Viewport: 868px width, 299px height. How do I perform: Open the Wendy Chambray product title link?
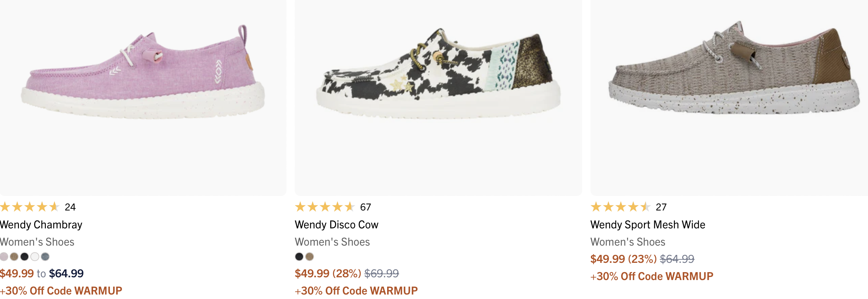[x=41, y=225]
